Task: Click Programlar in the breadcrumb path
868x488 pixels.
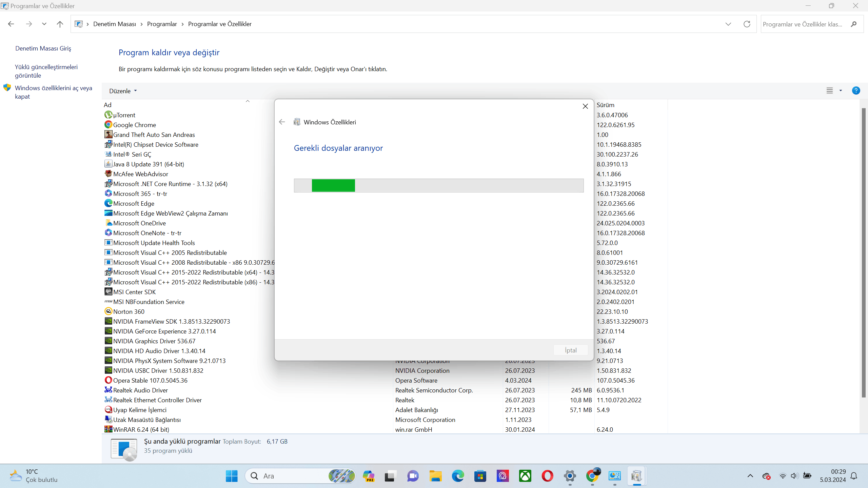Action: [162, 24]
